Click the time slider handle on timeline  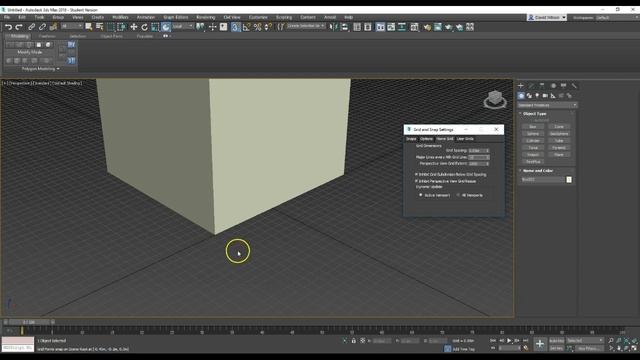(29, 322)
